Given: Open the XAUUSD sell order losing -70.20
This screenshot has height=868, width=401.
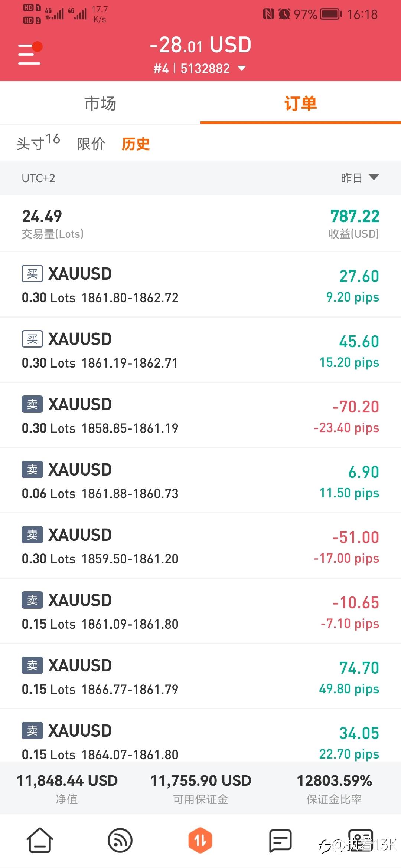Looking at the screenshot, I should 200,415.
